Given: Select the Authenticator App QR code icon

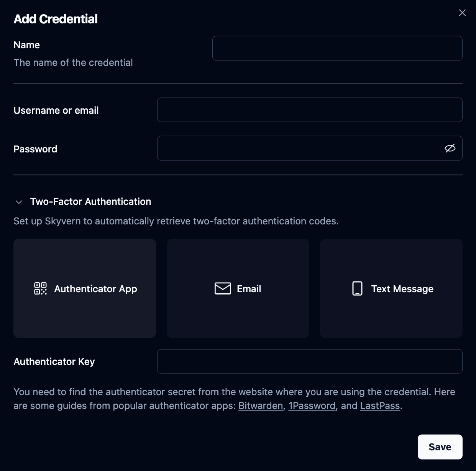Looking at the screenshot, I should [40, 289].
